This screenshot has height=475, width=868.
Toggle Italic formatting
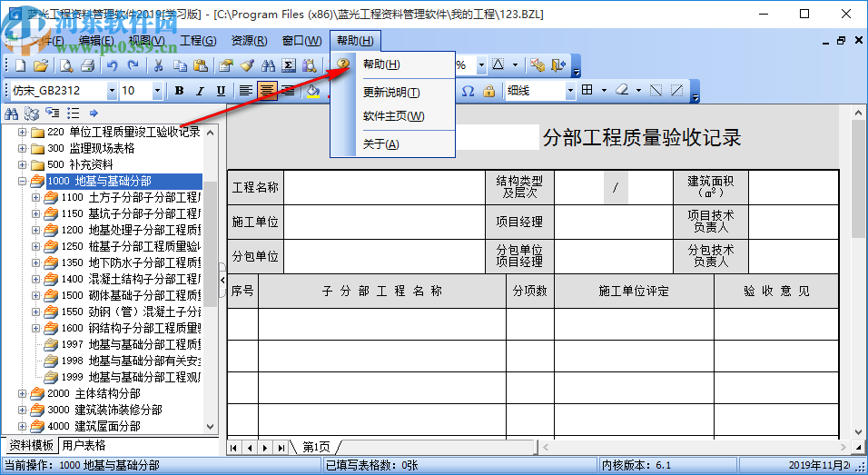[200, 91]
